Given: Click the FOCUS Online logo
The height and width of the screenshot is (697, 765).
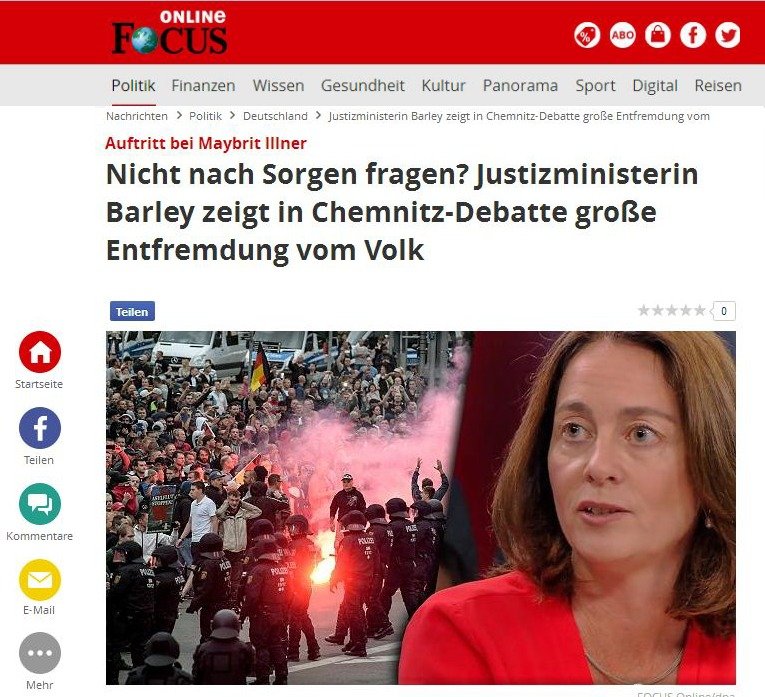Looking at the screenshot, I should coord(169,32).
